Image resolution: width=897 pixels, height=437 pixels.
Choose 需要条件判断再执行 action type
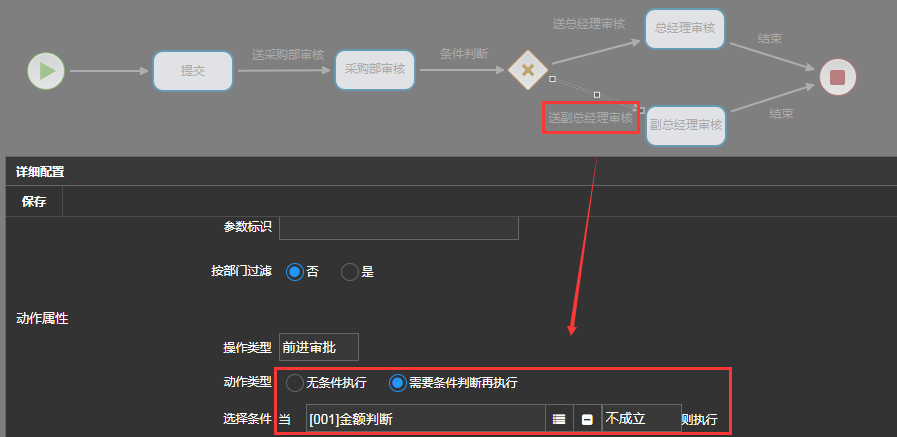click(398, 383)
